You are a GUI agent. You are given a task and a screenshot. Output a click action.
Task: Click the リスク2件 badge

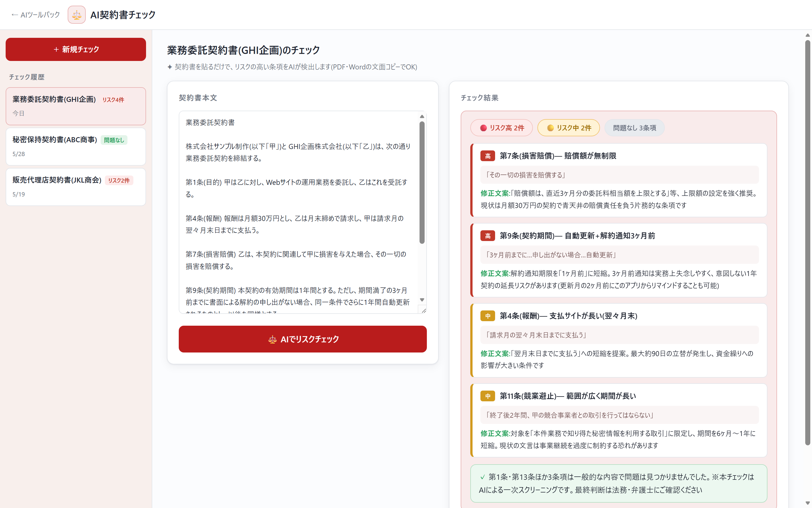(119, 180)
